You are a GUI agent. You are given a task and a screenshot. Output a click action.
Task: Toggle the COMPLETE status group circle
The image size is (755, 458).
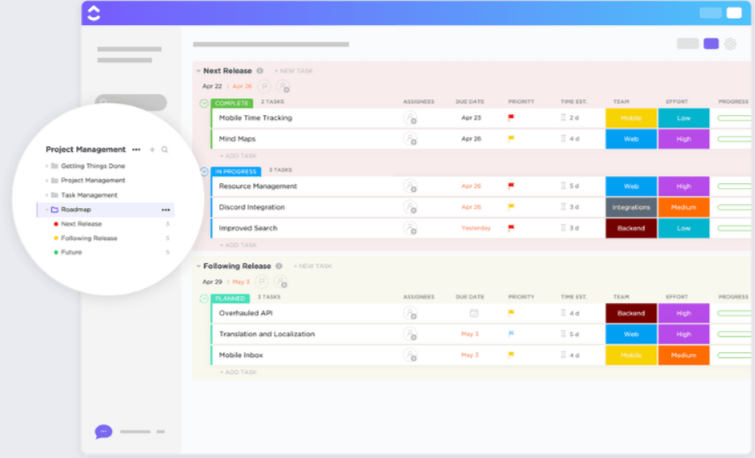click(x=204, y=103)
